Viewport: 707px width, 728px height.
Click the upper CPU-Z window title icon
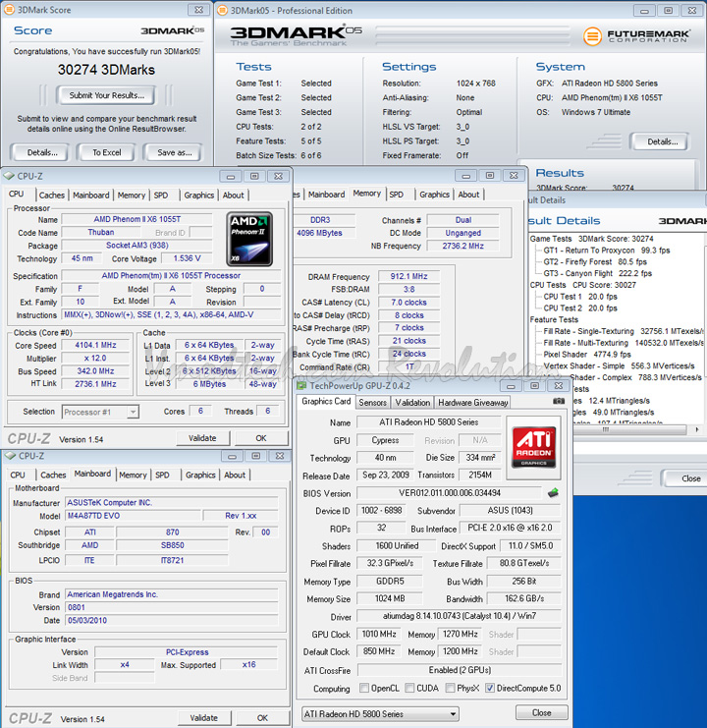9,176
